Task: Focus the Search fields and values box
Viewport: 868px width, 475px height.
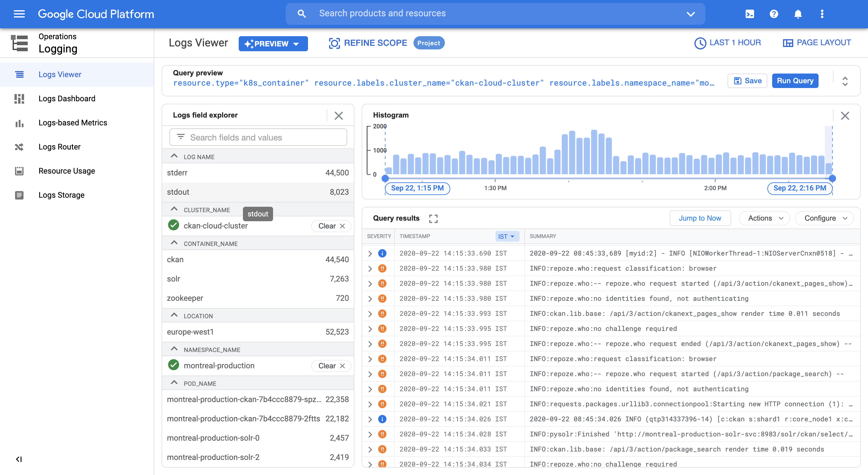Action: pos(258,137)
